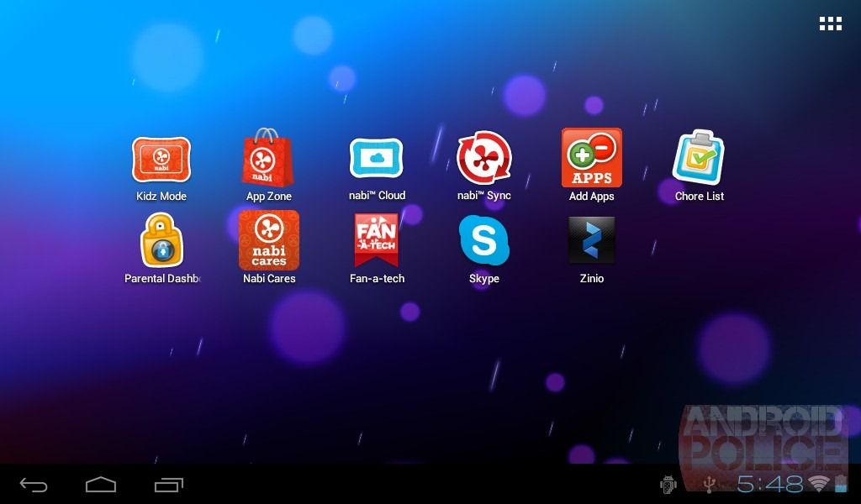The width and height of the screenshot is (861, 504).
Task: Open the Fan-a-tech app
Action: pos(376,241)
